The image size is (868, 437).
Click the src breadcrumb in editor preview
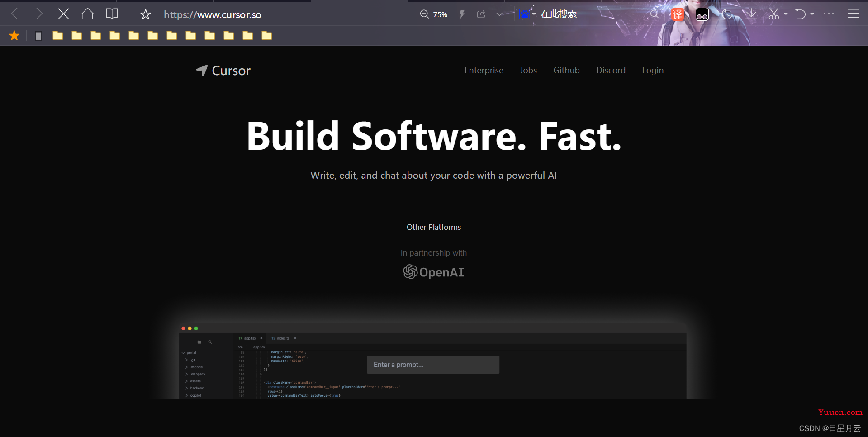tap(240, 347)
